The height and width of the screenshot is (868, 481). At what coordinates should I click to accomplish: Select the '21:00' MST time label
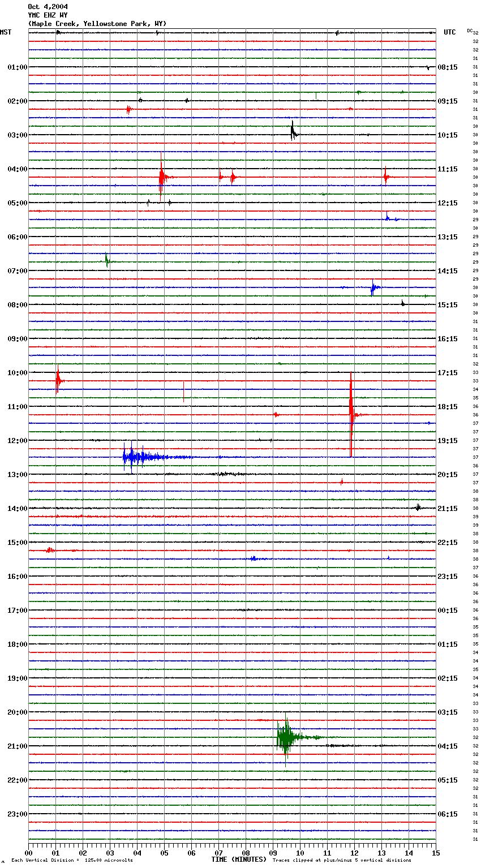[18, 746]
